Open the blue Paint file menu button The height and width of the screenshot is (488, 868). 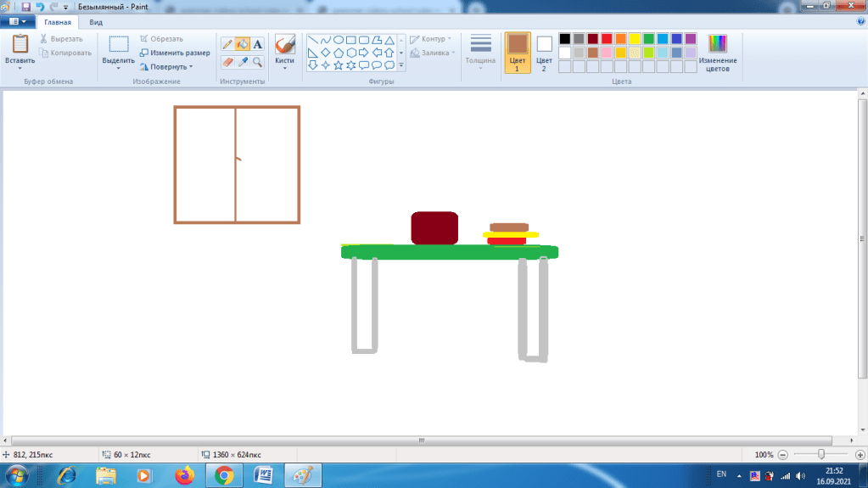[x=17, y=22]
